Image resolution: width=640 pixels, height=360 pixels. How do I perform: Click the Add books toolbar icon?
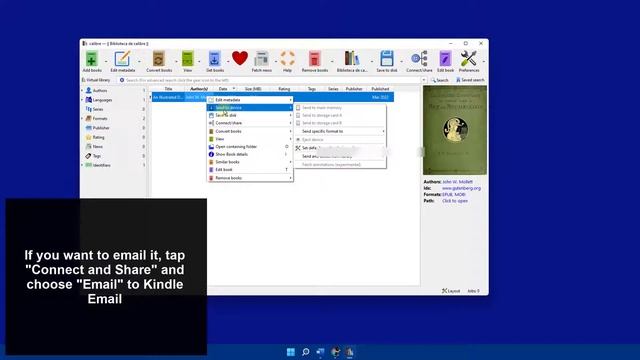[x=91, y=59]
